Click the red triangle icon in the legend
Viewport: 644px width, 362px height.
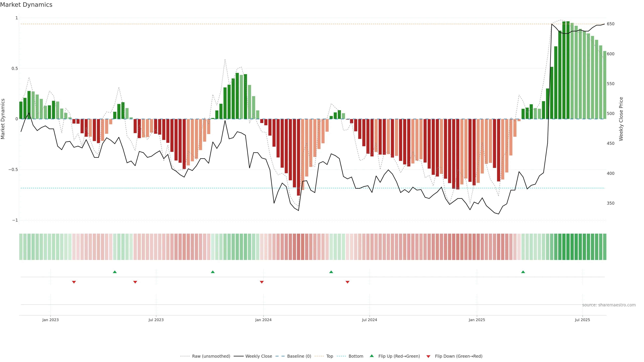428,356
